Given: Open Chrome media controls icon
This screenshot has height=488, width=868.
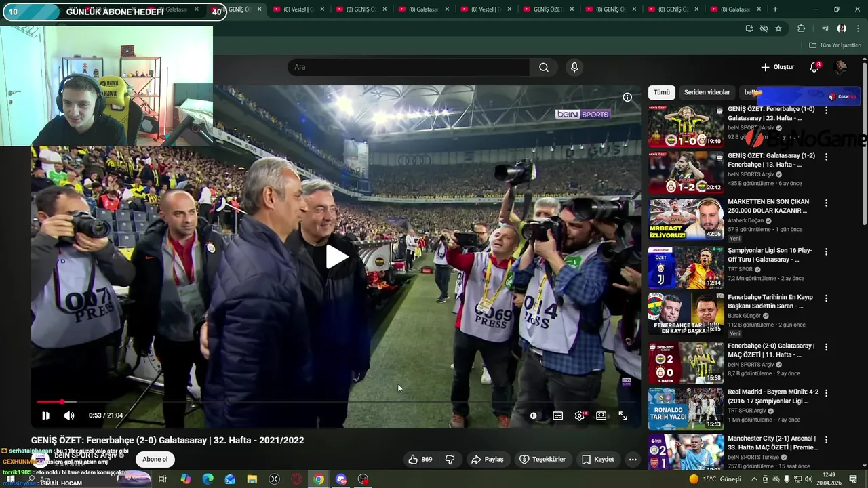Looking at the screenshot, I should pos(825,28).
